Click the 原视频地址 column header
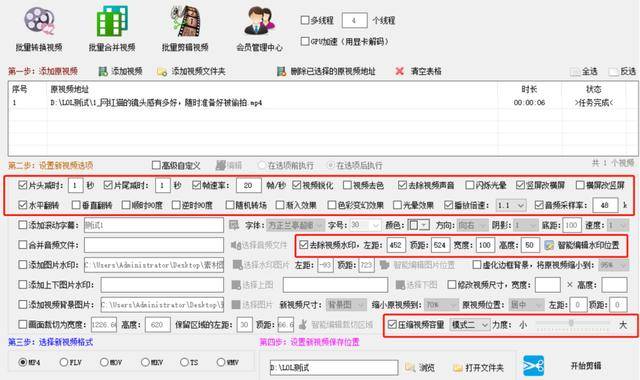640x380 pixels. pyautogui.click(x=70, y=89)
